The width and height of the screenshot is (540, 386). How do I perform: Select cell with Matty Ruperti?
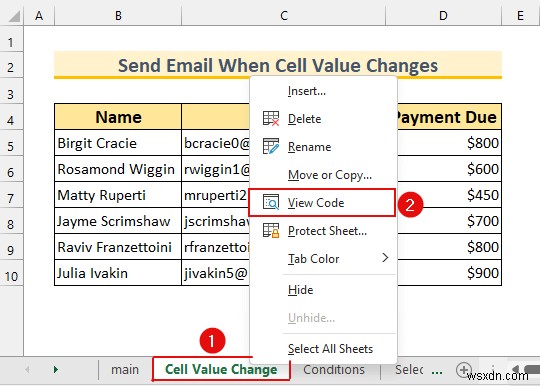(118, 195)
